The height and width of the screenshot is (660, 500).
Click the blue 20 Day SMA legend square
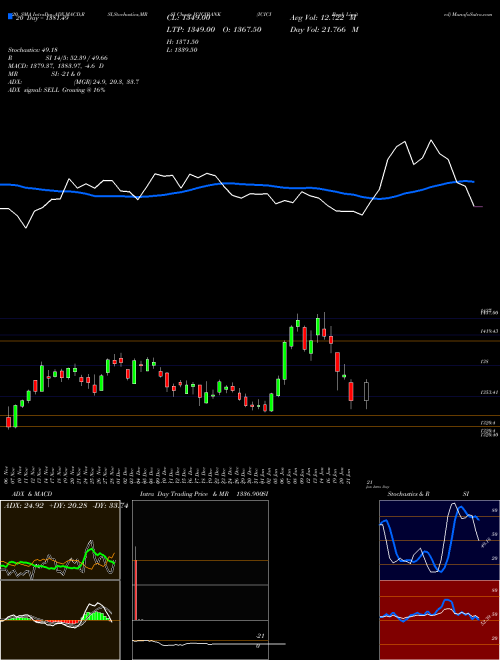[x=10, y=17]
